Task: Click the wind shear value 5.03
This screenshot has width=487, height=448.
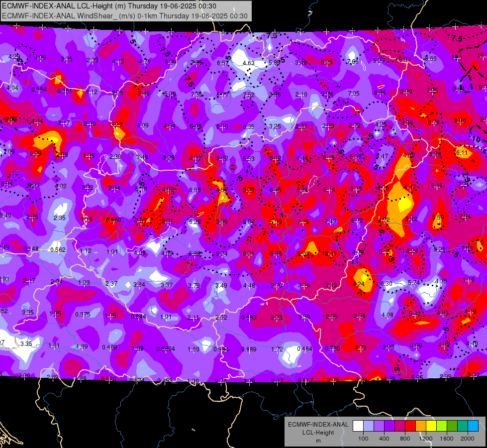Action: [303, 254]
